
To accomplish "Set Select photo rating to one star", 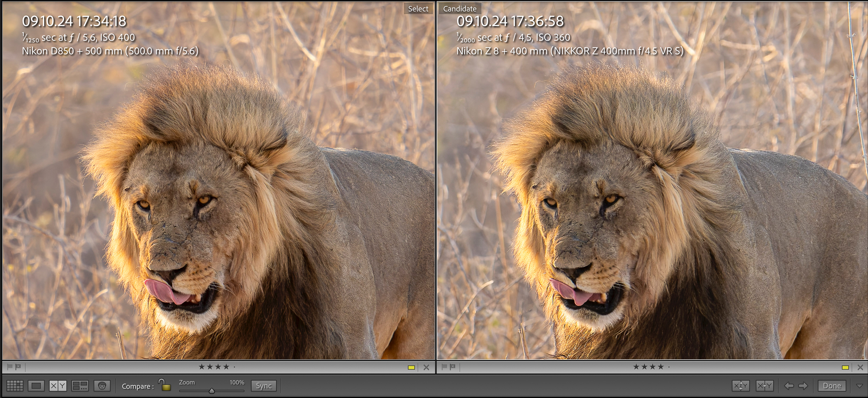I will [x=202, y=367].
